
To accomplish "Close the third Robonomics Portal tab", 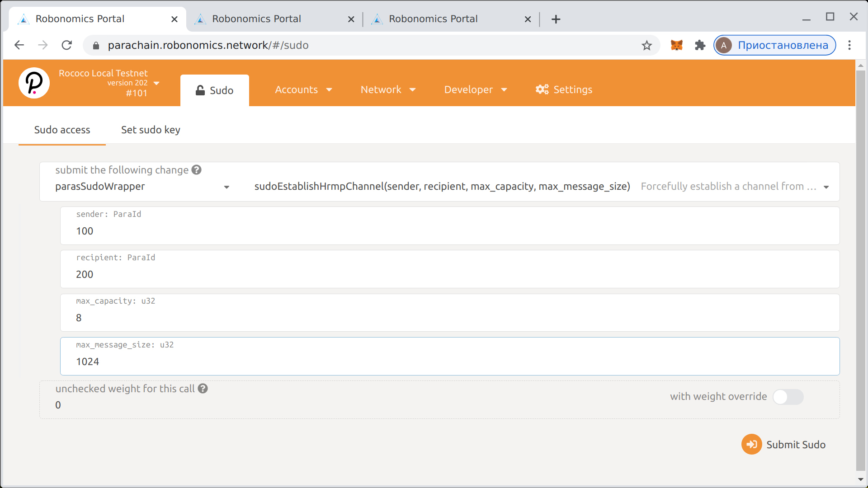I will pos(528,19).
